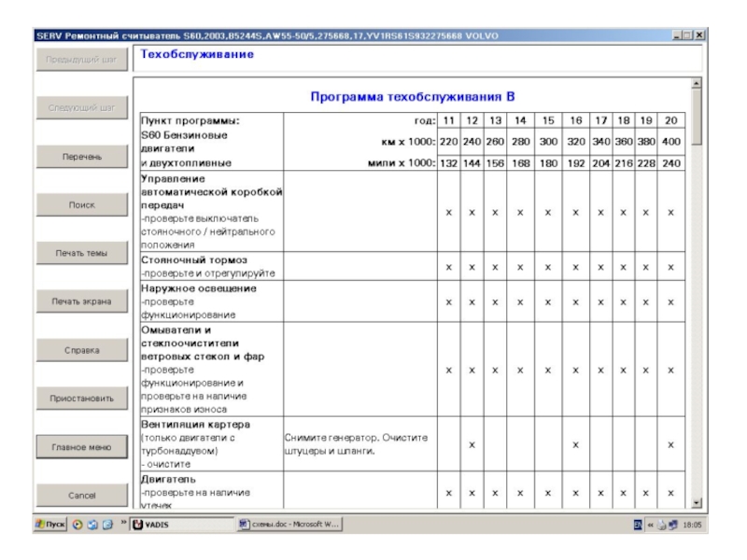Viewport: 747px width, 560px height.
Task: Open Поиск search
Action: pyautogui.click(x=82, y=204)
